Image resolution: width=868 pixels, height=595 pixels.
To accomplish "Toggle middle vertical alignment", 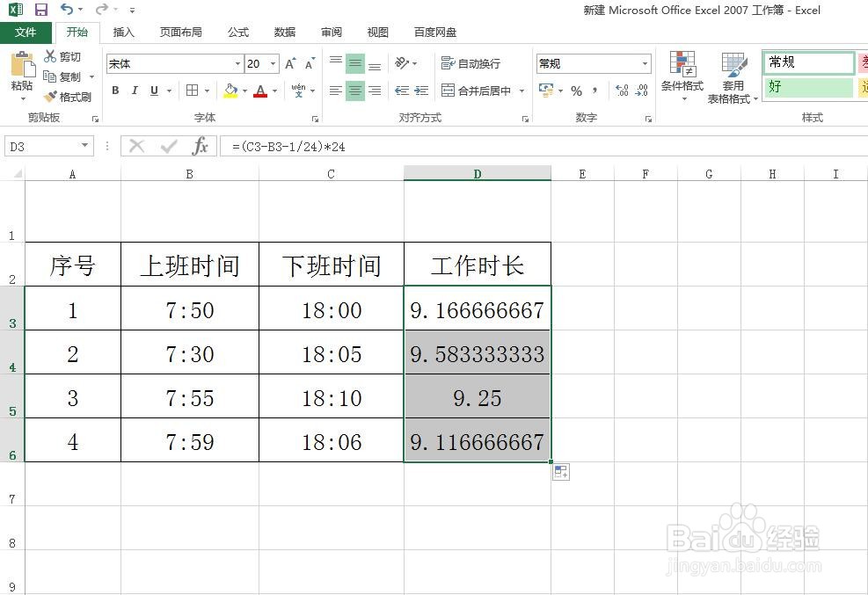I will [354, 63].
